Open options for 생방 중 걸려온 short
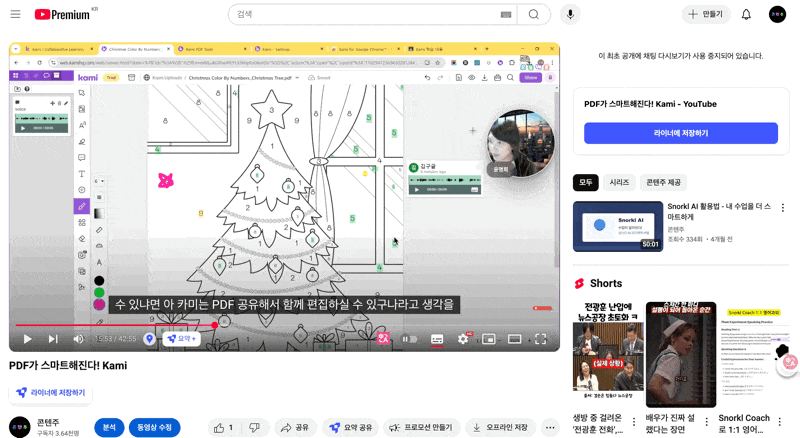 [x=634, y=422]
